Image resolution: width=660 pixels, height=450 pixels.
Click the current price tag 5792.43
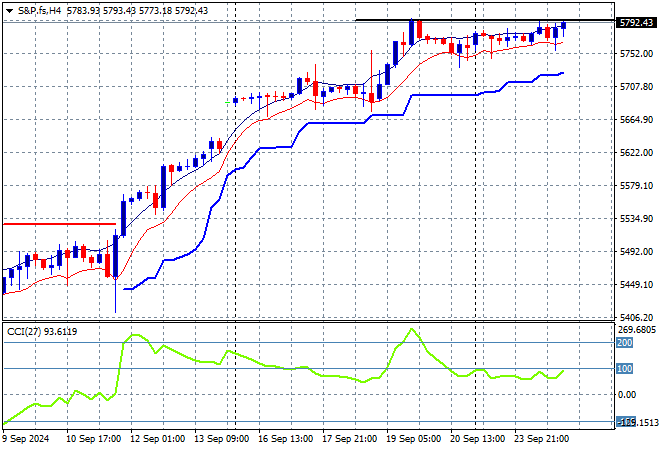[x=634, y=20]
